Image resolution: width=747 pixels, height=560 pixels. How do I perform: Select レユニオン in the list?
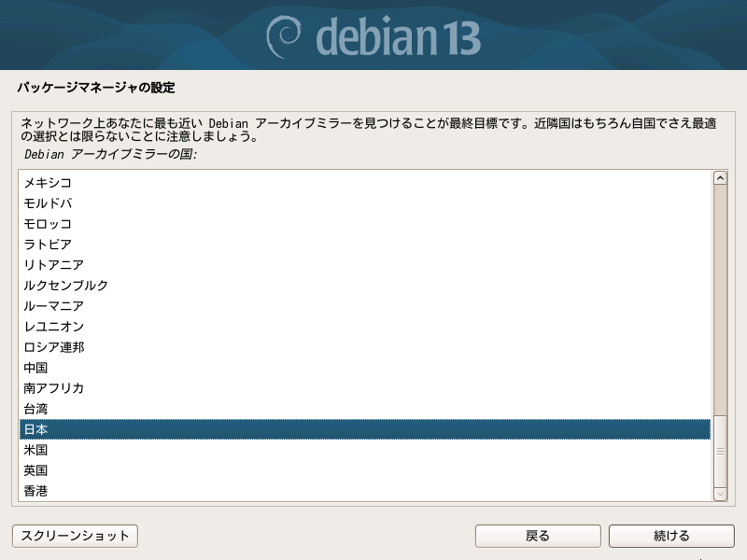[365, 326]
